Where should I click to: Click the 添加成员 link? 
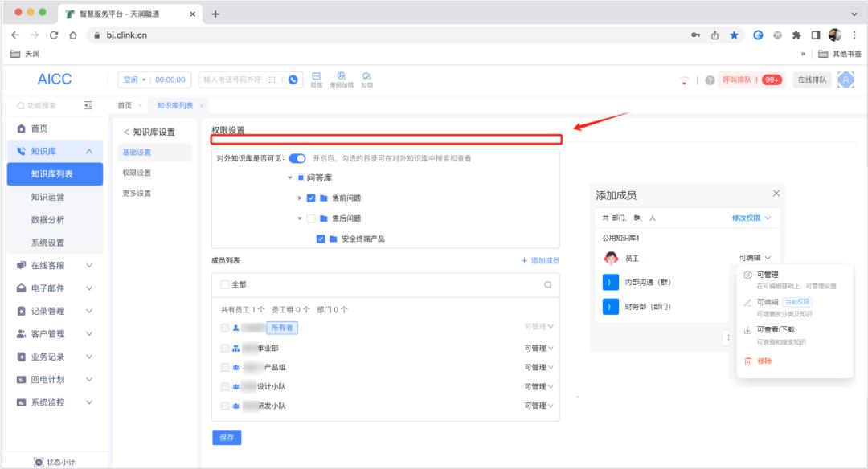click(x=540, y=260)
